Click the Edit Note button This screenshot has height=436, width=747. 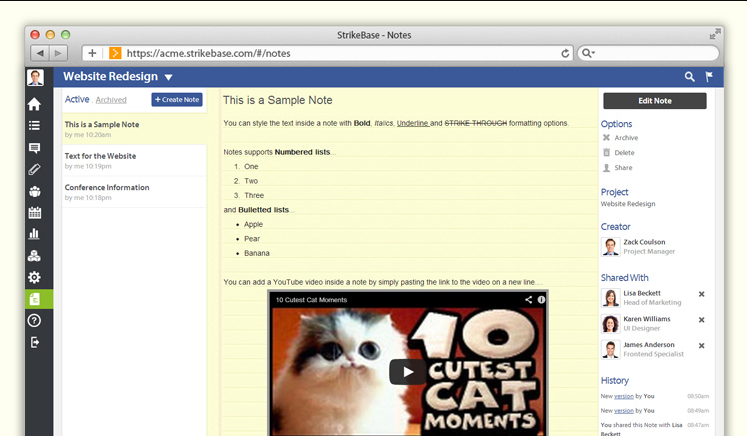click(x=655, y=101)
